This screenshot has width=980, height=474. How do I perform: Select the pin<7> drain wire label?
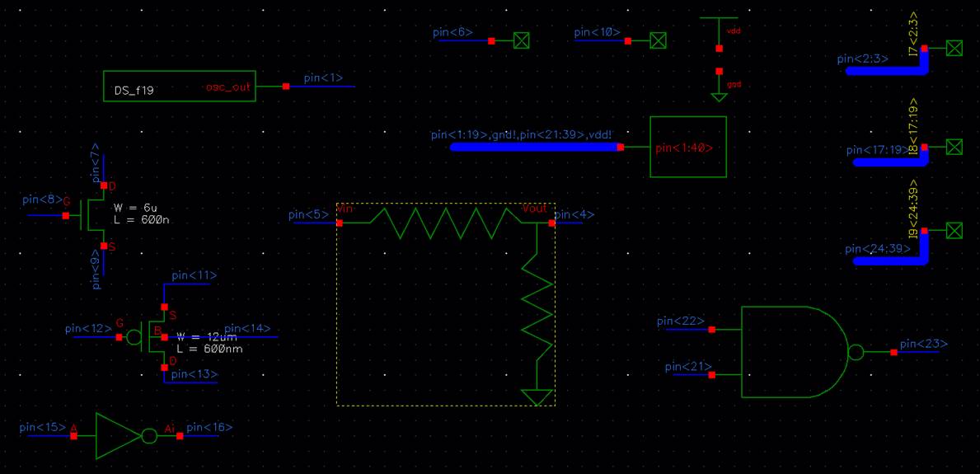96,162
